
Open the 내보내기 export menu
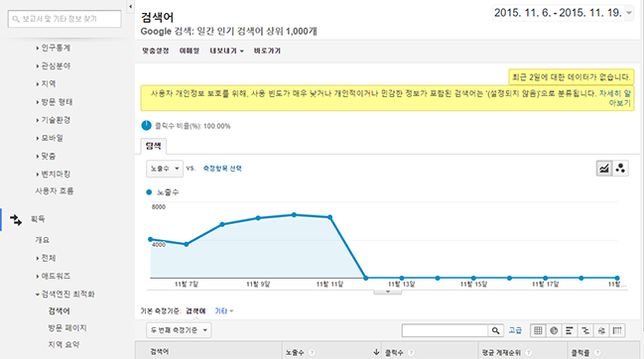click(x=226, y=51)
